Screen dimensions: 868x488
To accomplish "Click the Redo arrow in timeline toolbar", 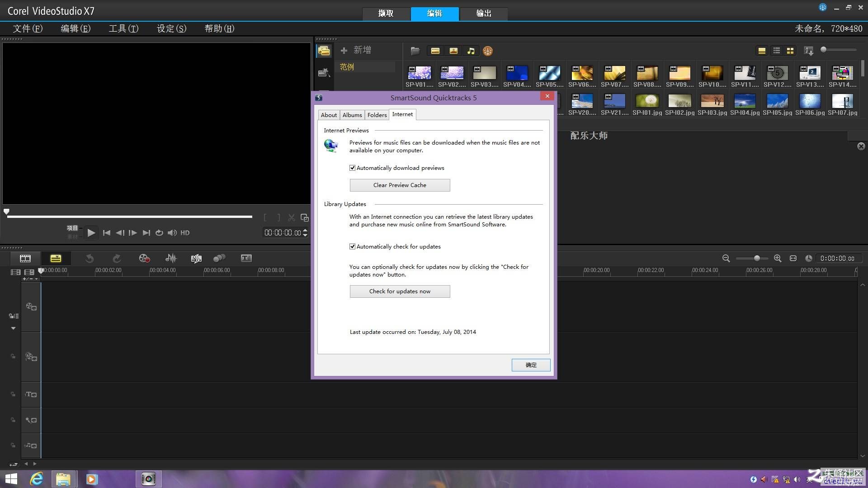I will 117,258.
